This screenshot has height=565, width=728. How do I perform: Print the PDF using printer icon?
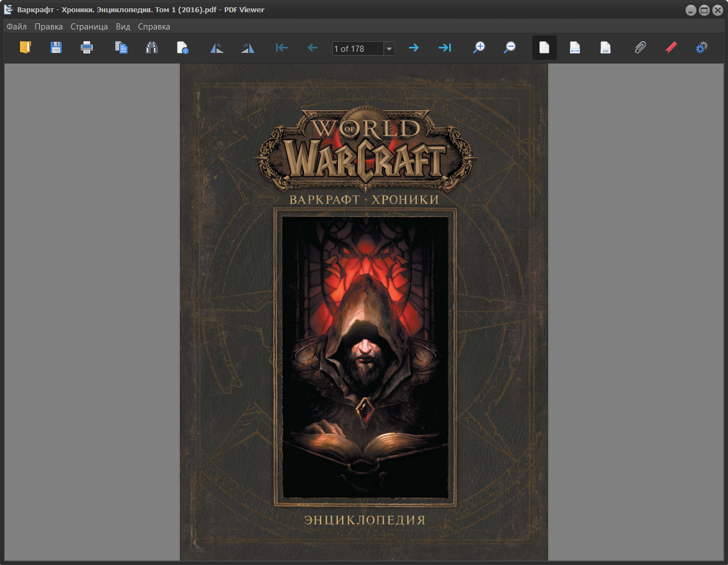pyautogui.click(x=87, y=48)
